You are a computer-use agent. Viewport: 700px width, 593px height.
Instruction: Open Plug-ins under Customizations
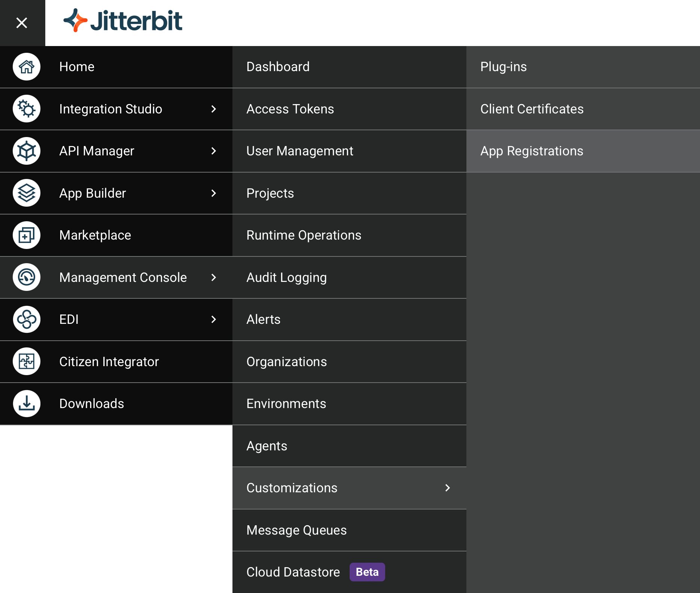583,67
